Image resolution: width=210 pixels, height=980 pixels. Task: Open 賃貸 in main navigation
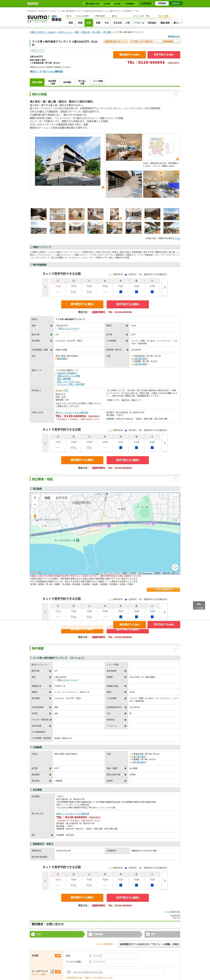coord(70,23)
